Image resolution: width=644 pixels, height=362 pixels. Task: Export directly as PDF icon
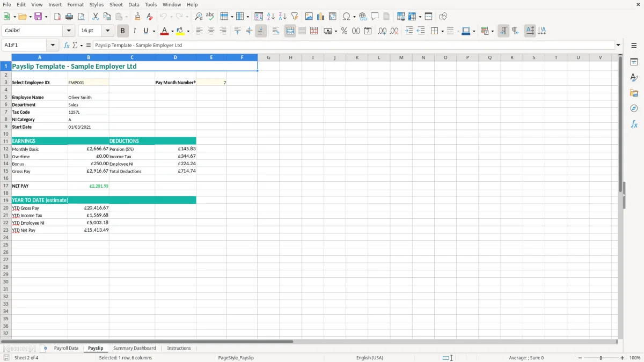click(x=57, y=17)
